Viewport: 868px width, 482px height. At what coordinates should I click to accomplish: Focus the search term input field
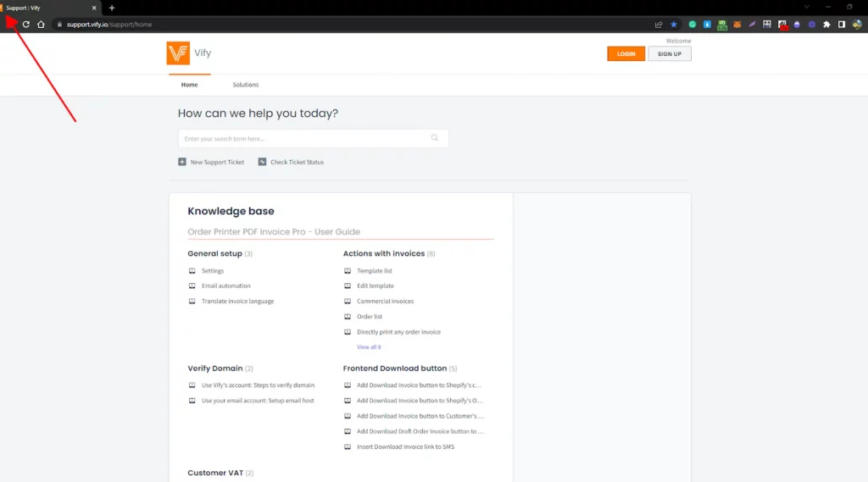tap(305, 139)
